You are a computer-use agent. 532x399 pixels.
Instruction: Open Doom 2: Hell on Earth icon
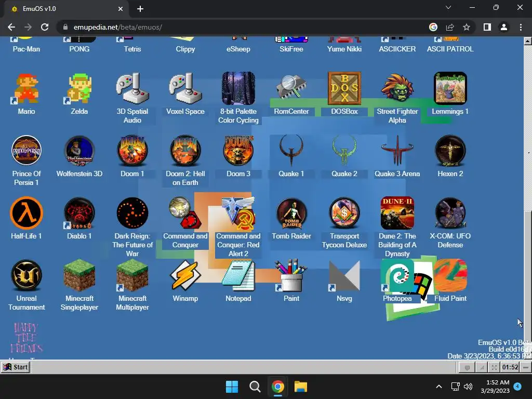pos(185,151)
